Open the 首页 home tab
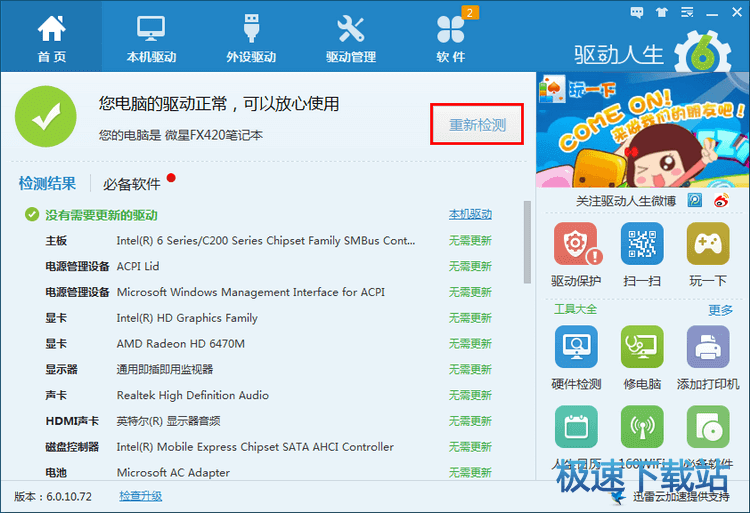750x513 pixels. pos(51,37)
